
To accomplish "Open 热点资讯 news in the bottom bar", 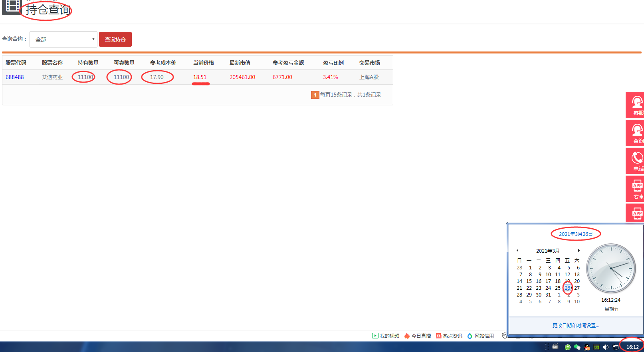I will (449, 336).
